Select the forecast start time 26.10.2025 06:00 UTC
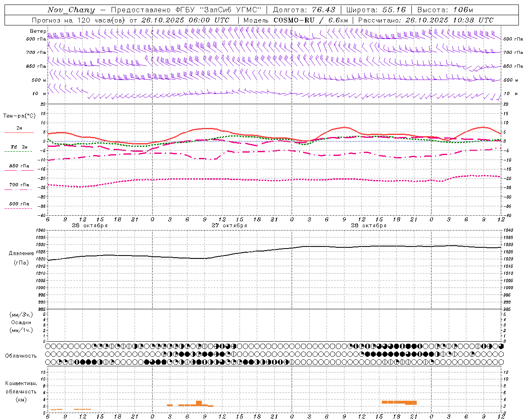This screenshot has height=420, width=525. point(185,20)
